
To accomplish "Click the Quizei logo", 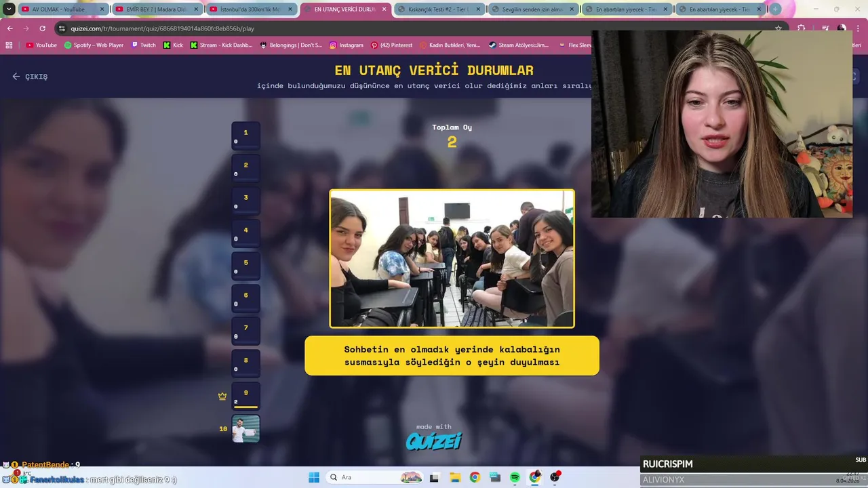I will pos(434,441).
